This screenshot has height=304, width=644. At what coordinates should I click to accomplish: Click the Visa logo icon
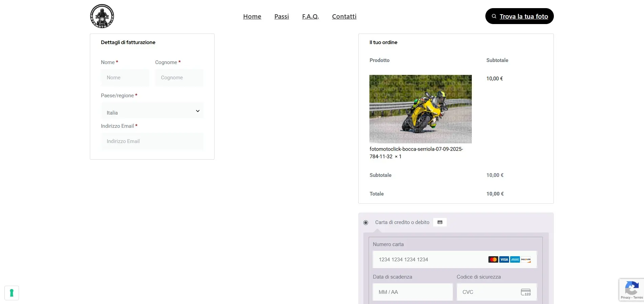click(x=504, y=260)
